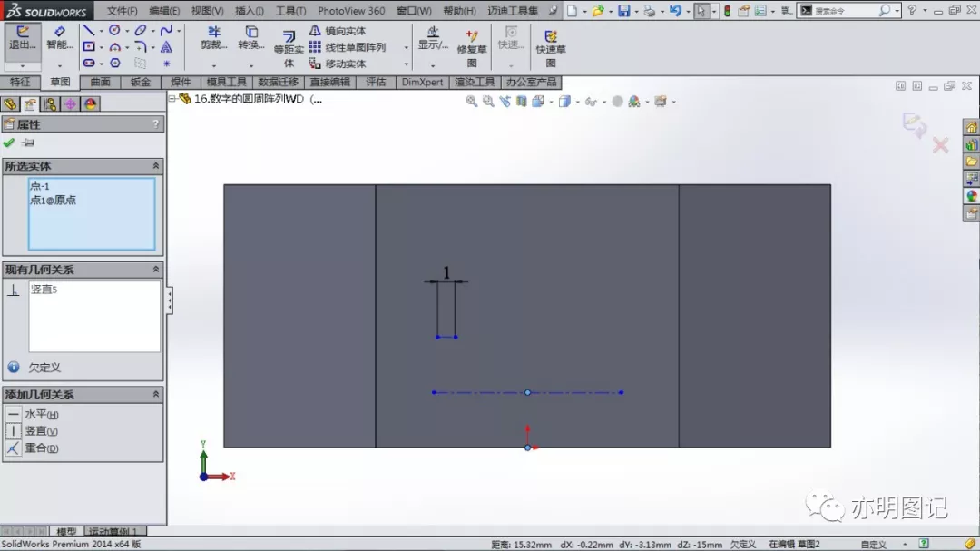
Task: Select the Trim Entities (剪裁) tool
Action: tap(214, 38)
